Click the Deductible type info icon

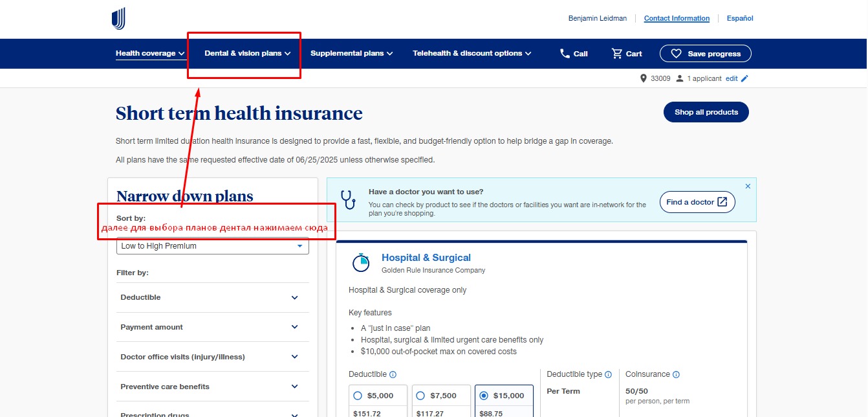(x=608, y=374)
